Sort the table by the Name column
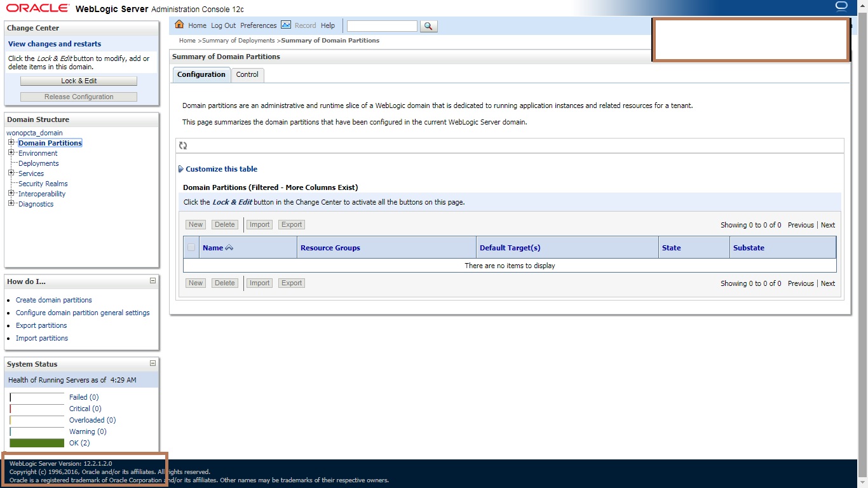Image resolution: width=868 pixels, height=488 pixels. 212,247
